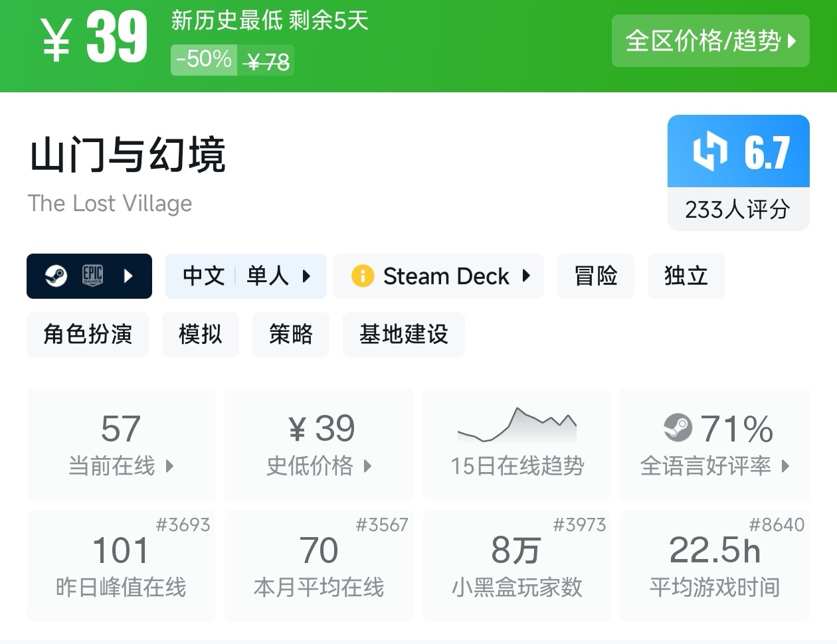Click the Steam platform icon
Viewport: 837px width, 644px height.
[56, 276]
